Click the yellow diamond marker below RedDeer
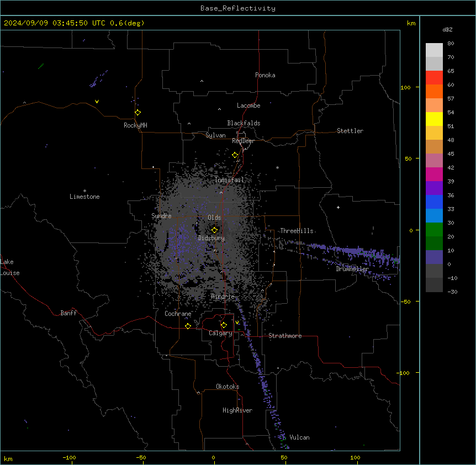 click(x=235, y=155)
